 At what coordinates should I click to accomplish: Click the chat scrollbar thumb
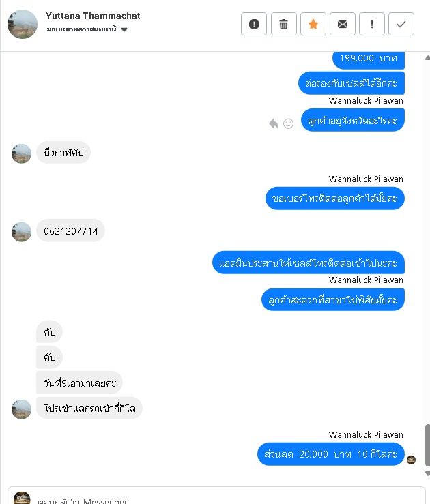[427, 445]
